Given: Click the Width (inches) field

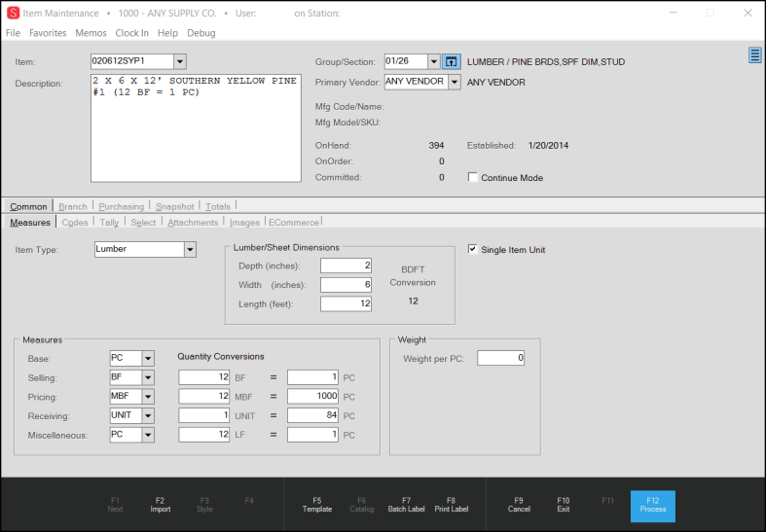Looking at the screenshot, I should click(x=346, y=285).
